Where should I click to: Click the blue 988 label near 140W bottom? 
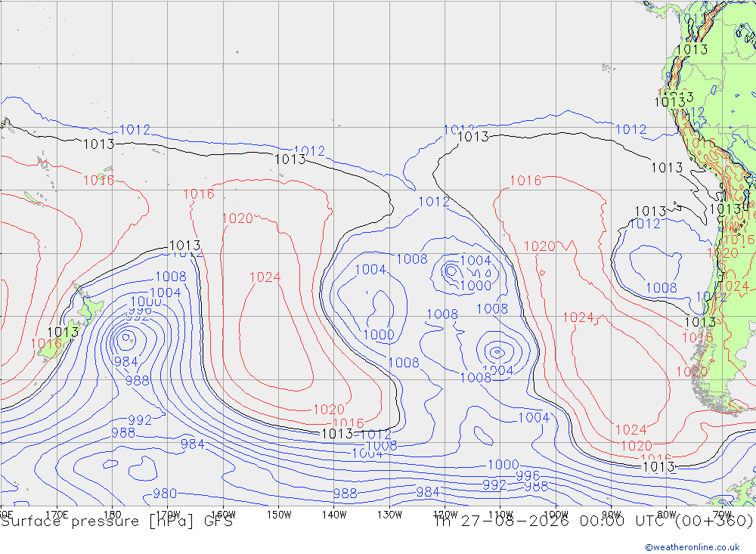coord(345,494)
